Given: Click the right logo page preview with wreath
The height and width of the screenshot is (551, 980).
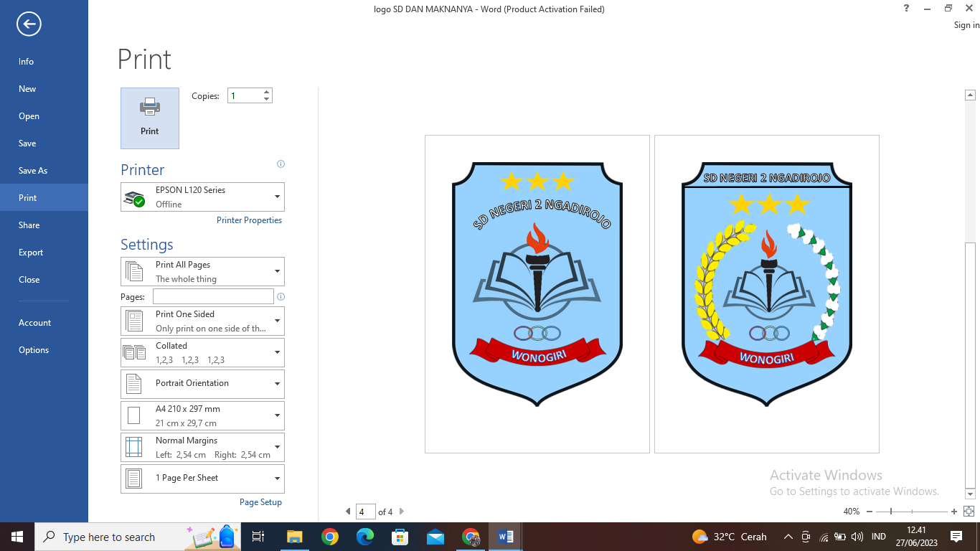Looking at the screenshot, I should pos(767,294).
